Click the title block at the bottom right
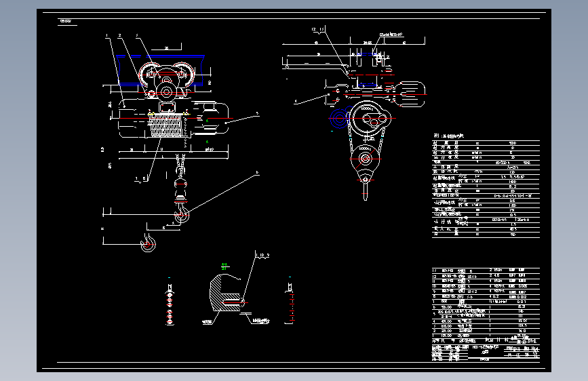 tap(486, 353)
